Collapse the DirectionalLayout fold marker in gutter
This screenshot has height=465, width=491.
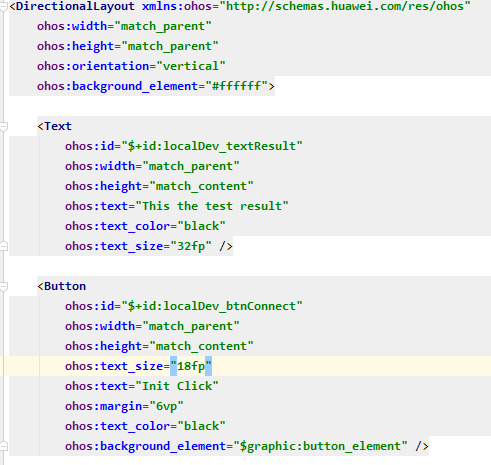click(3, 7)
